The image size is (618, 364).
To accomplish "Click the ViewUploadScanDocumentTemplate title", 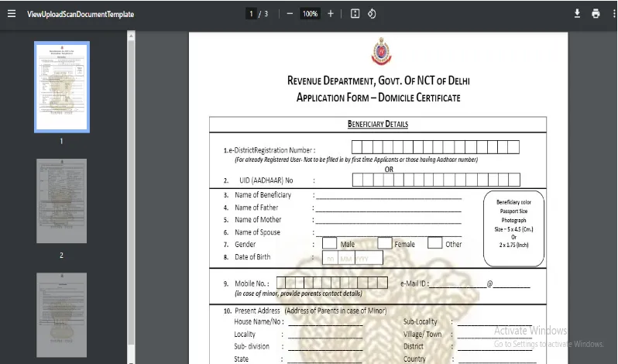I will pos(80,14).
